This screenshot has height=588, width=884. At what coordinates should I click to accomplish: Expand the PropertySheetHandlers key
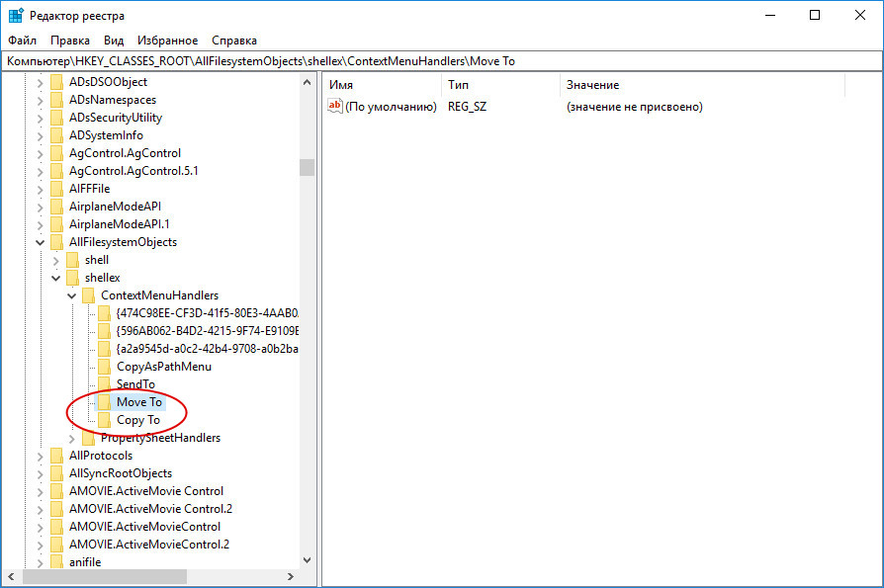(71, 438)
